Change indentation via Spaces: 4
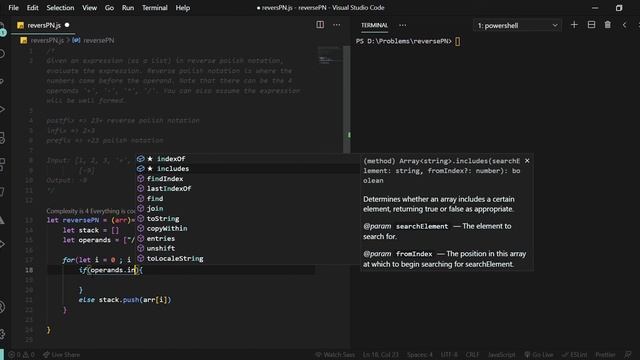The image size is (640, 360). pyautogui.click(x=420, y=355)
